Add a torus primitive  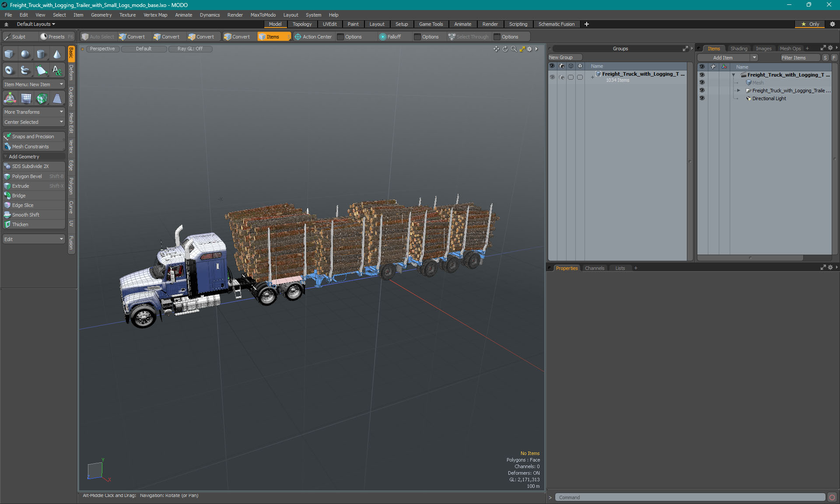pos(10,70)
